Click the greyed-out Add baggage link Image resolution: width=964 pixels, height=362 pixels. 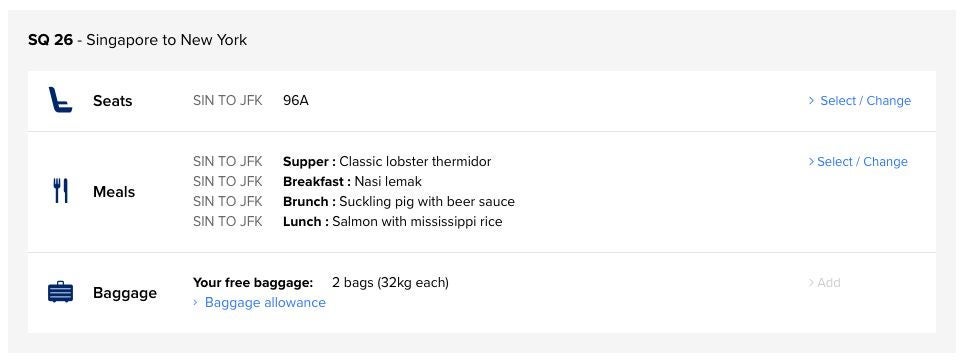click(824, 283)
